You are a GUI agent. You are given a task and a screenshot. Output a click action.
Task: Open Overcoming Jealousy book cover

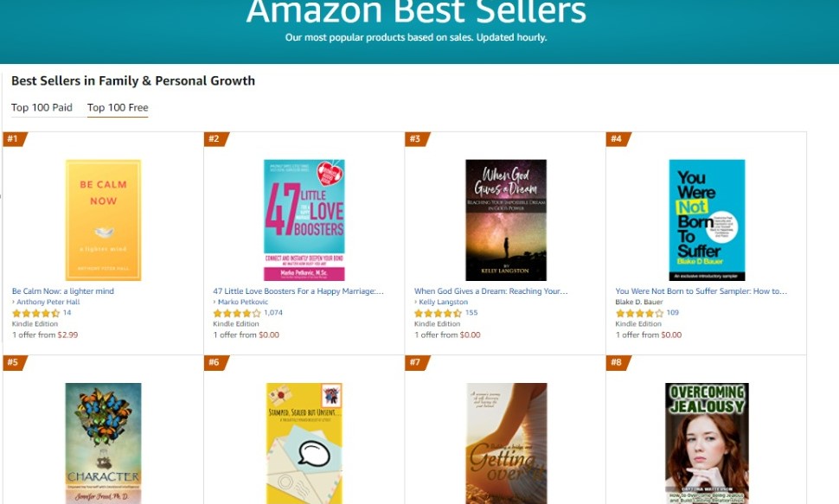[x=706, y=443]
